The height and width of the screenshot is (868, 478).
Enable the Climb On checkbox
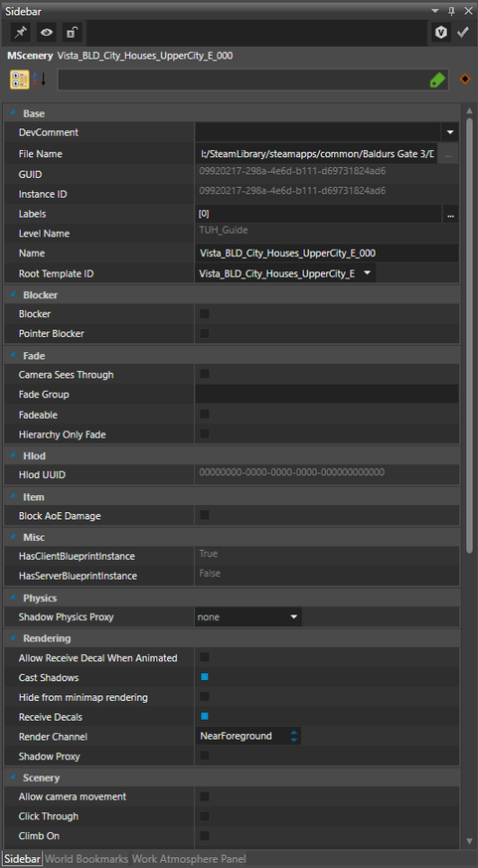coord(205,835)
